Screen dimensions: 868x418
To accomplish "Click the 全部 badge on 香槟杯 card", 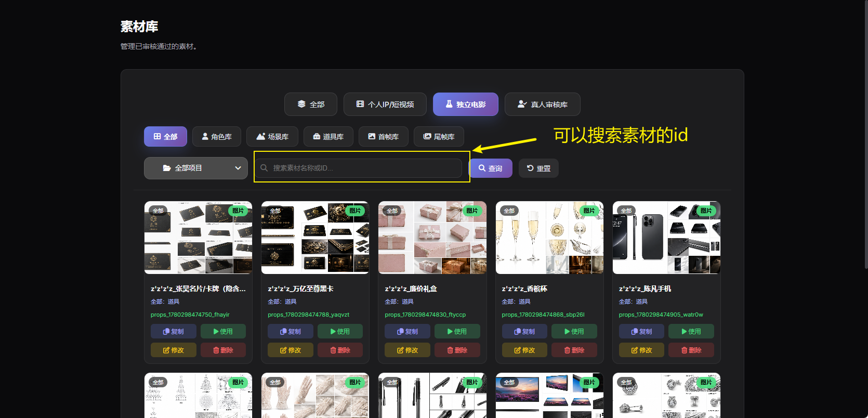I will [509, 211].
